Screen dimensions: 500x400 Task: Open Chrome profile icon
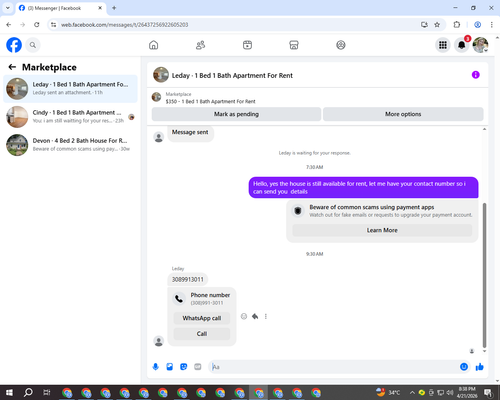(x=477, y=25)
